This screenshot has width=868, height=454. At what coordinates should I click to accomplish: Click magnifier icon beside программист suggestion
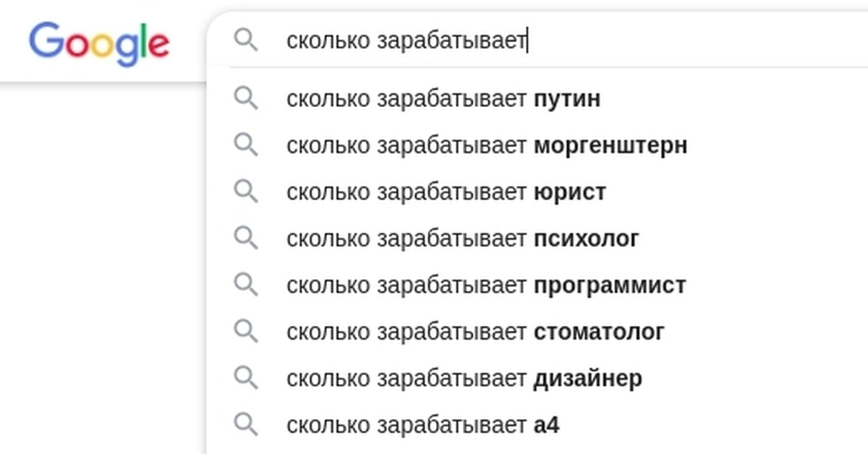pyautogui.click(x=246, y=285)
